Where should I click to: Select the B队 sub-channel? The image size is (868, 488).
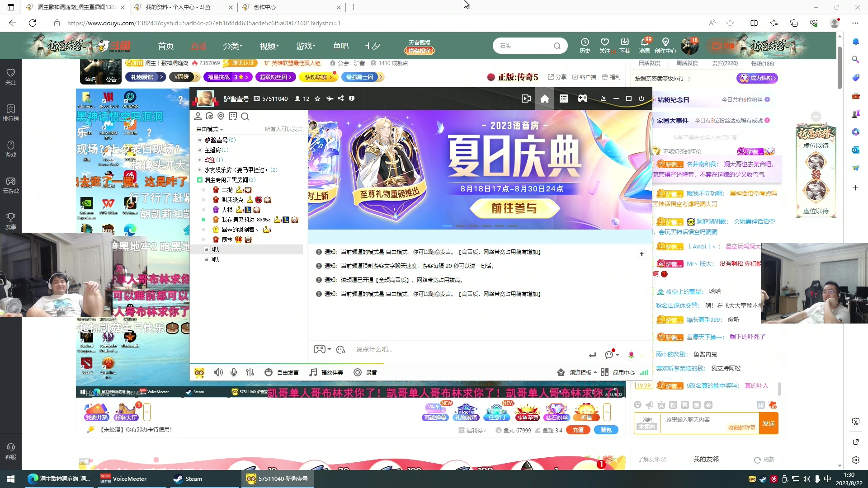pyautogui.click(x=215, y=259)
